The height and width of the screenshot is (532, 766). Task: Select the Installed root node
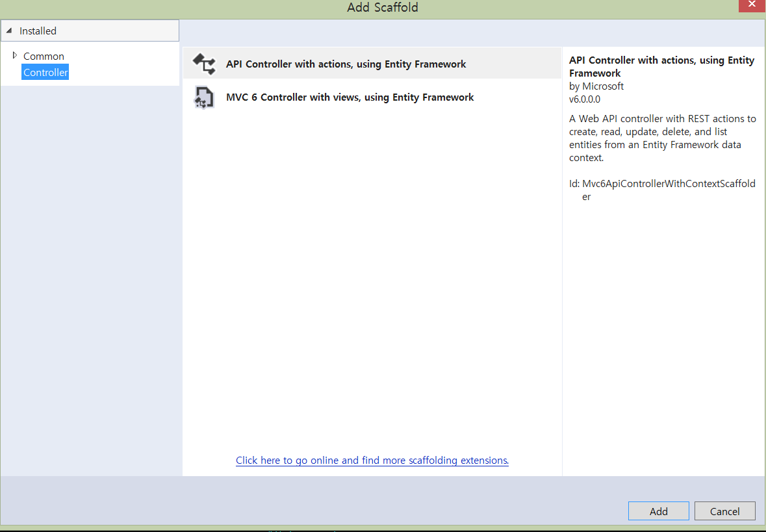(x=90, y=31)
